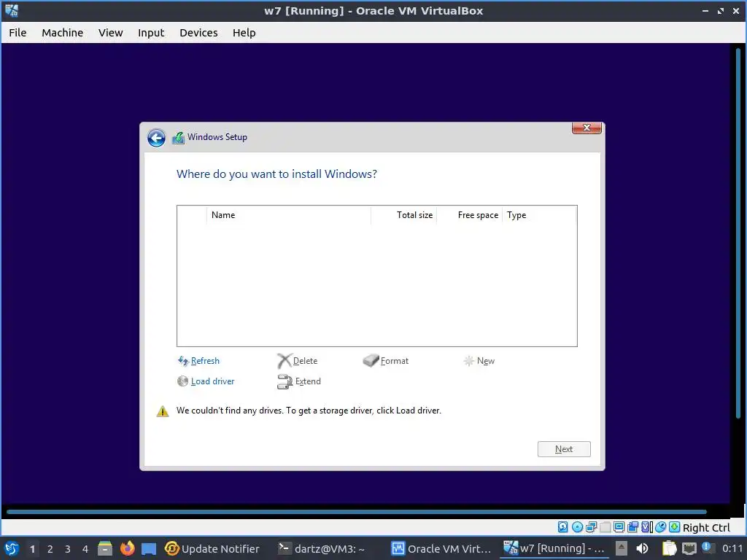Click the Free space column header

click(x=470, y=215)
